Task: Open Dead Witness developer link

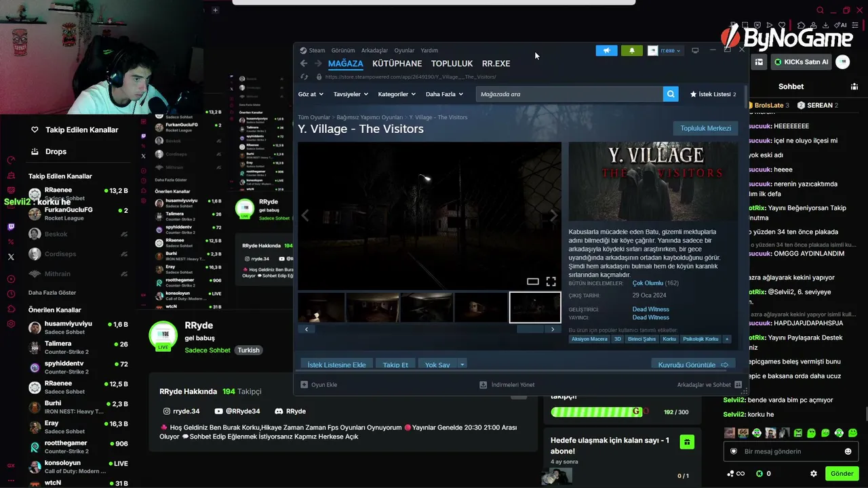Action: click(650, 309)
